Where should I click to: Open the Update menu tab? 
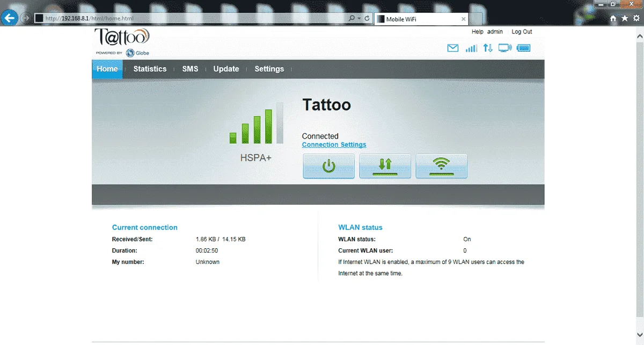click(226, 69)
